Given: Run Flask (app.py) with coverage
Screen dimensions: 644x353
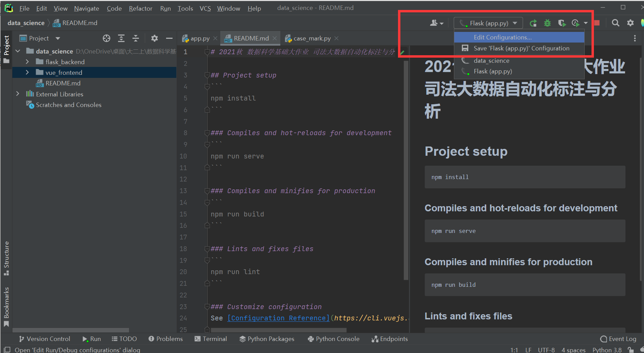Looking at the screenshot, I should click(x=562, y=23).
